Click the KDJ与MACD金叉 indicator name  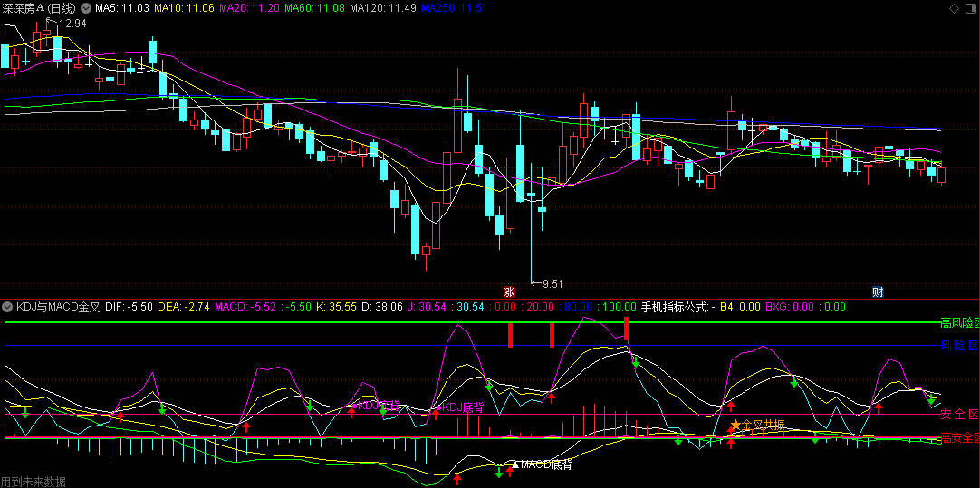56,307
